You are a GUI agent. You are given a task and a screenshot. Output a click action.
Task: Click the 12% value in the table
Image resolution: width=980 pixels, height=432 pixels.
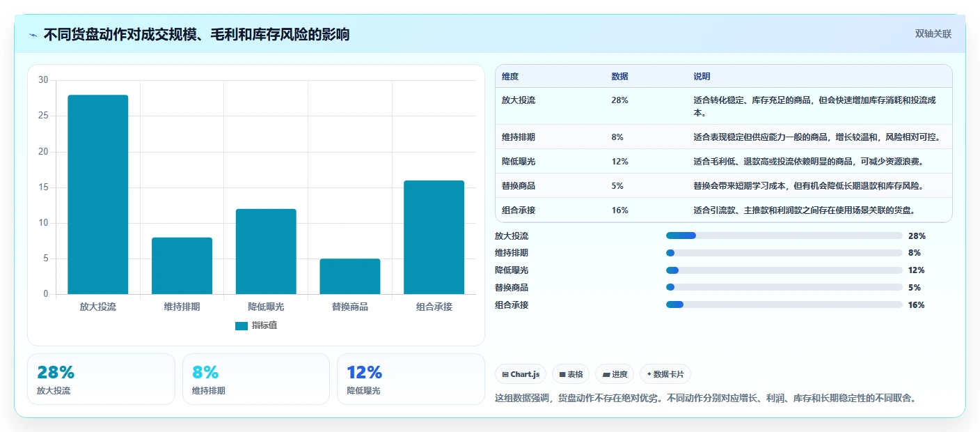pos(619,162)
